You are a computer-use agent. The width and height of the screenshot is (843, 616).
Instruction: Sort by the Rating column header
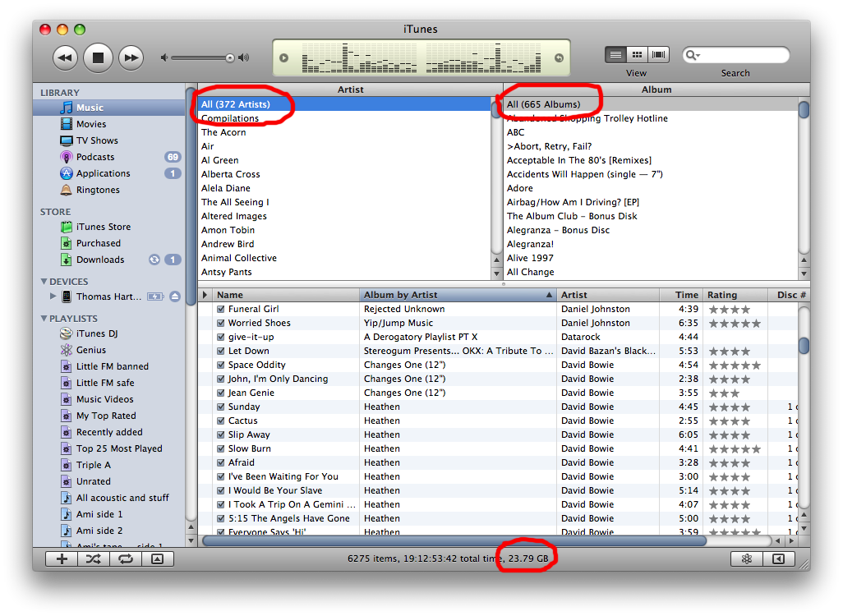[x=735, y=295]
